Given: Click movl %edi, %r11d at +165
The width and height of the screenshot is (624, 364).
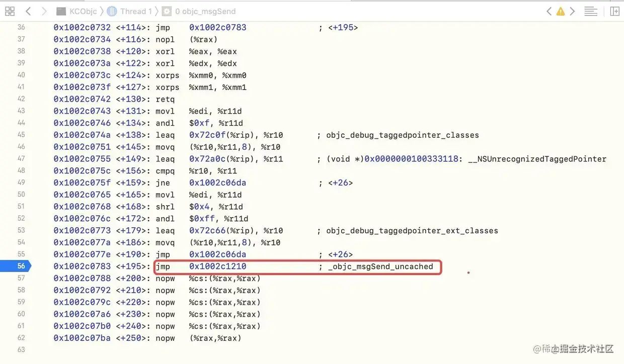Looking at the screenshot, I should click(x=199, y=195).
